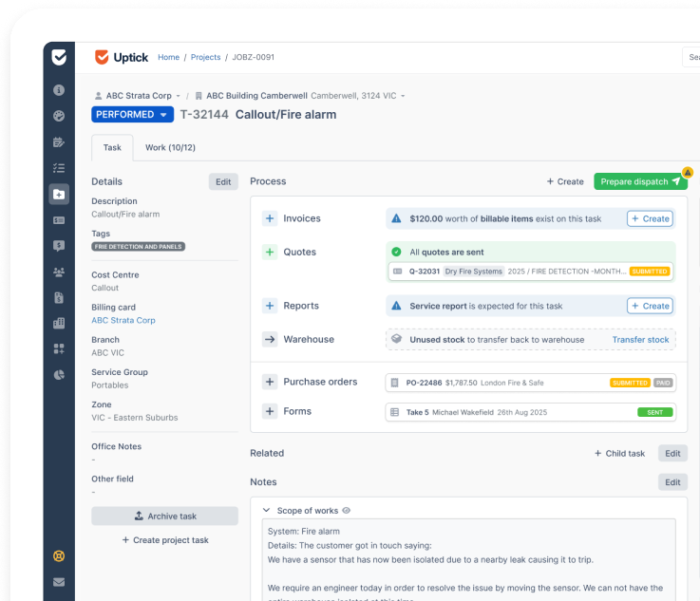Image resolution: width=700 pixels, height=601 pixels.
Task: Switch to the Work (10/12) tab
Action: click(170, 148)
